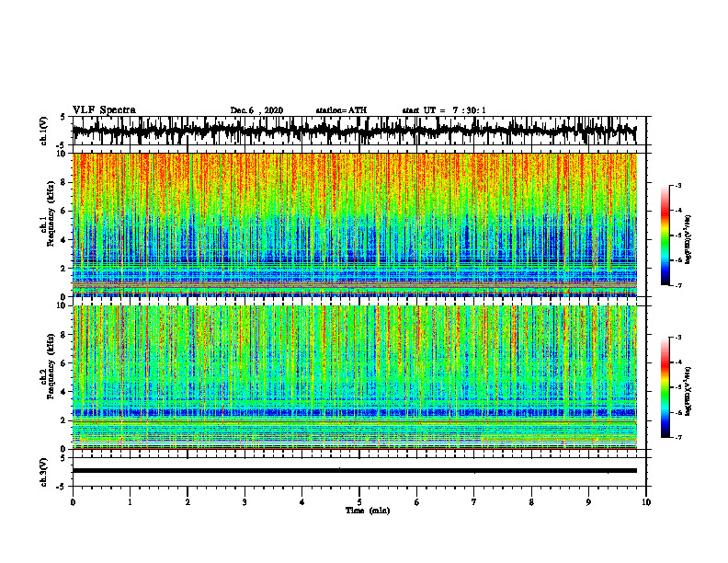Click the "ch.3(V)" axis label
This screenshot has height=563, width=728.
coord(44,472)
